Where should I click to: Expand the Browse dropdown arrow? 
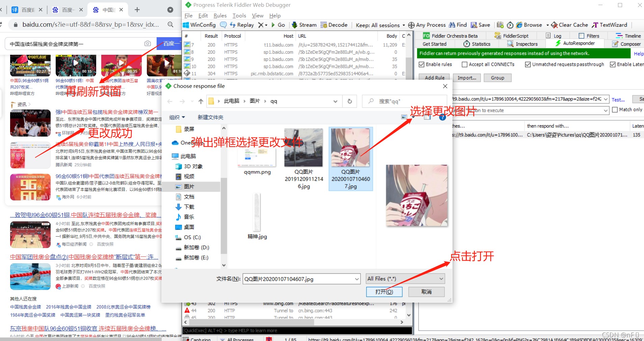click(547, 25)
